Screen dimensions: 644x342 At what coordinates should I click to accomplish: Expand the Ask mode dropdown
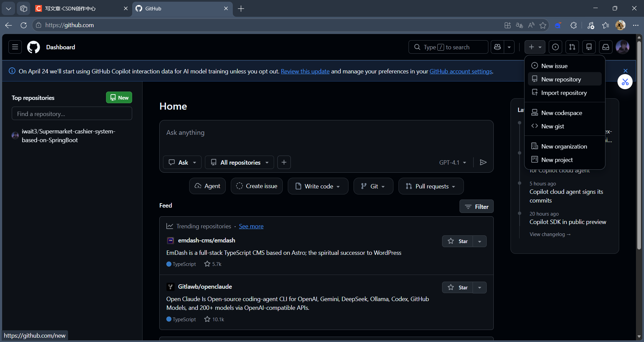click(182, 162)
